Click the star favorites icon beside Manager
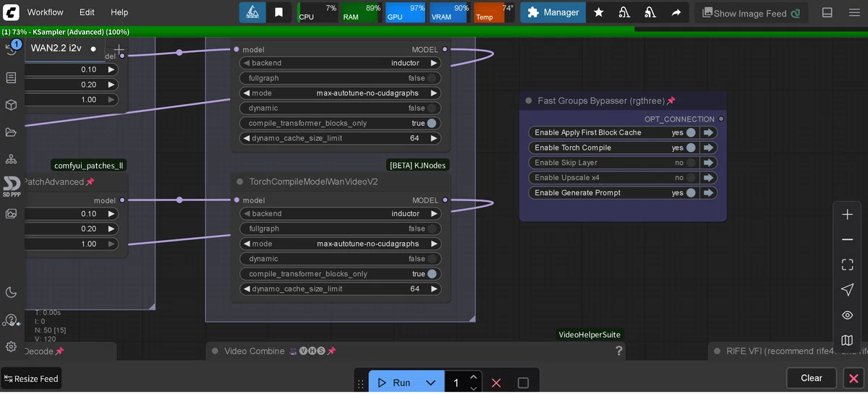 point(598,12)
